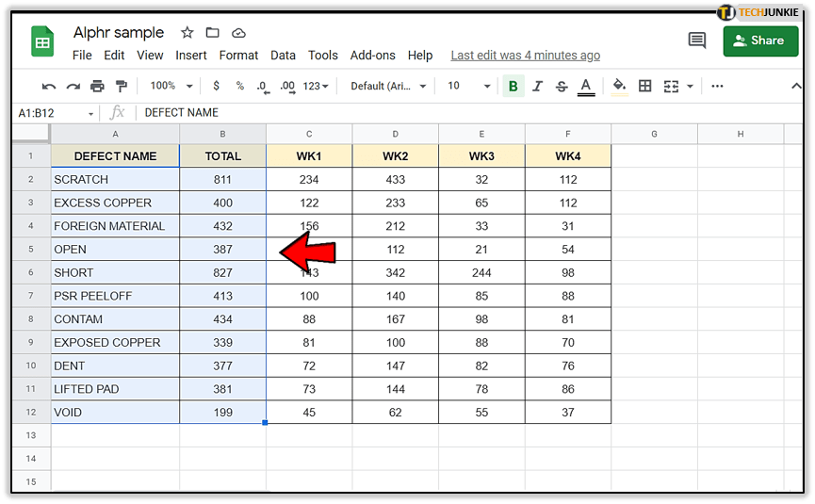
Task: Open the 'Last edit was 4 minutes ago' link
Action: [525, 56]
